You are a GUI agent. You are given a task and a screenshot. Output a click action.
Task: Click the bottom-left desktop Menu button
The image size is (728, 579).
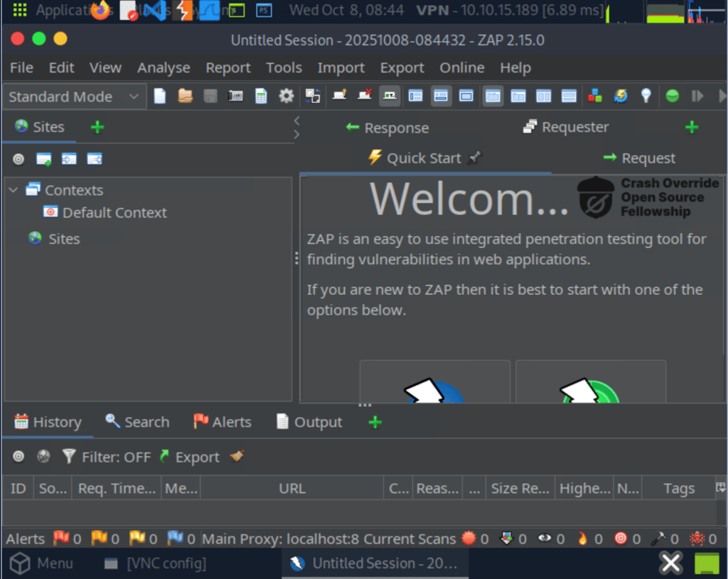tap(42, 563)
